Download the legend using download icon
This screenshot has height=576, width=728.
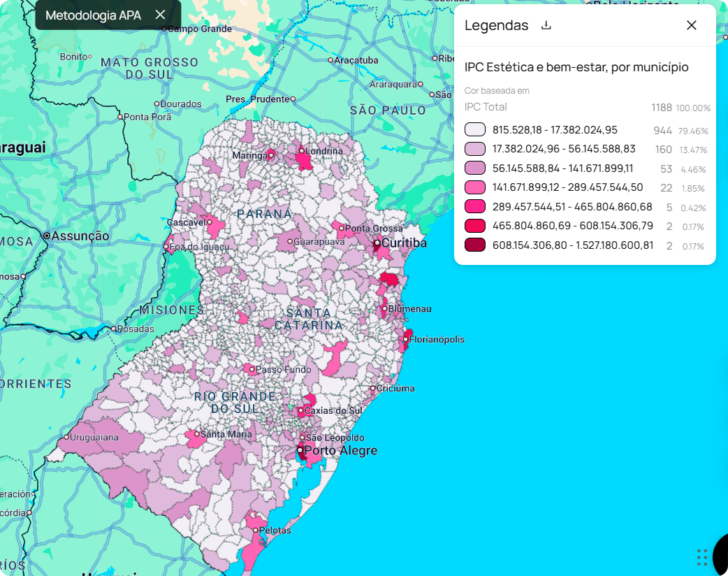546,25
